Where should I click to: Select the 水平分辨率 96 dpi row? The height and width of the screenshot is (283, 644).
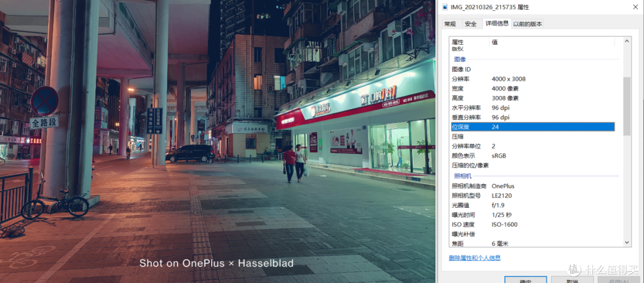point(532,108)
